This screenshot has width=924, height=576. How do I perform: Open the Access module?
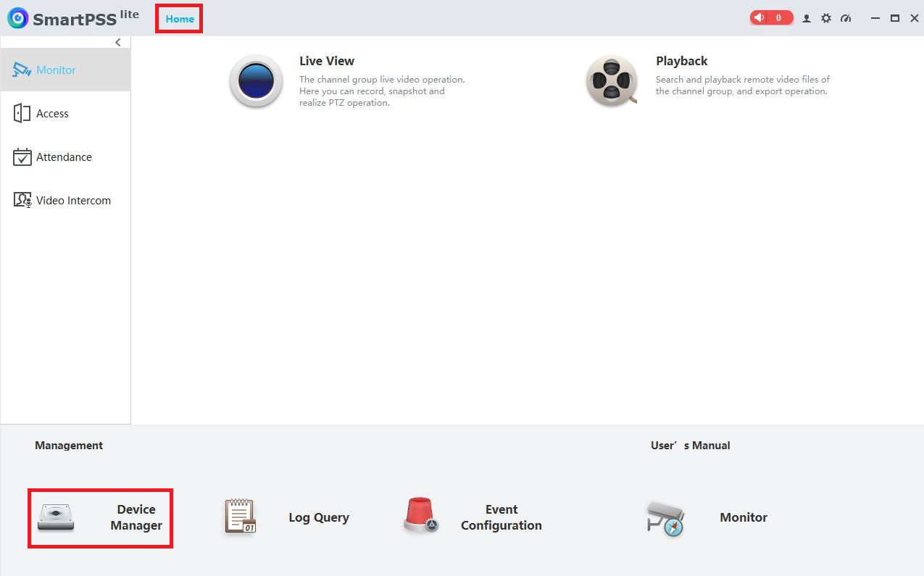52,113
